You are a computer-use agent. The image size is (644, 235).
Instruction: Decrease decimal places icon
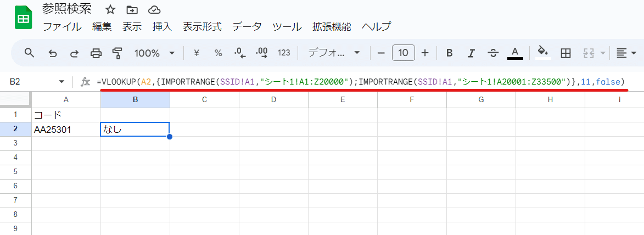pos(240,53)
